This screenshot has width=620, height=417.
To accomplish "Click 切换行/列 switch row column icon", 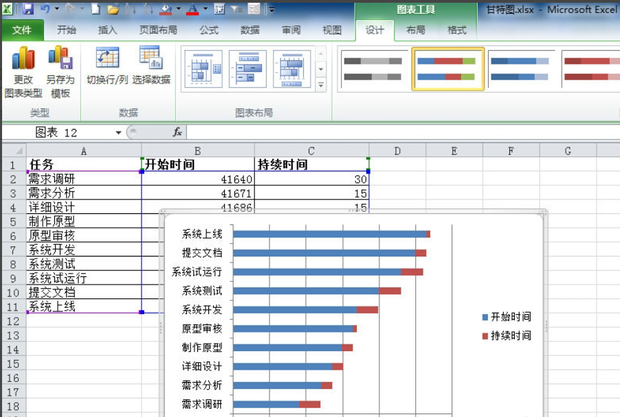I will pos(106,59).
